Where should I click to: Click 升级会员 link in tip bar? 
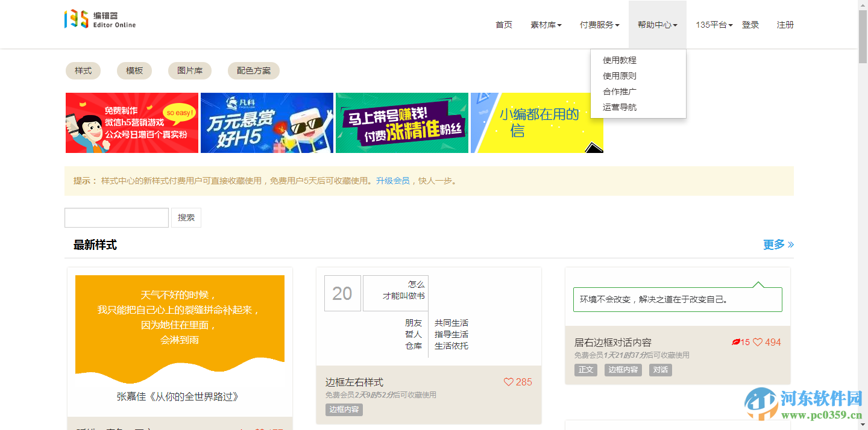click(x=393, y=181)
